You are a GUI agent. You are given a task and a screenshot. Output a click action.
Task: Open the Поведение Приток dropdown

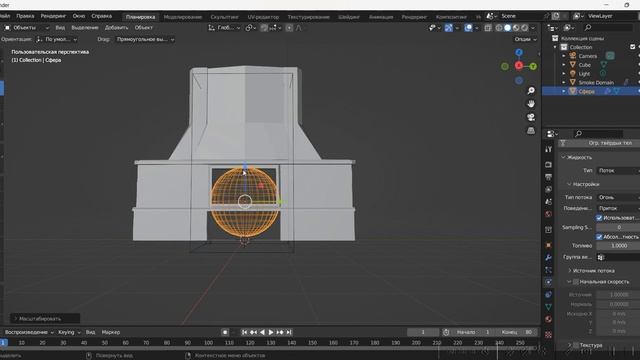(x=618, y=208)
